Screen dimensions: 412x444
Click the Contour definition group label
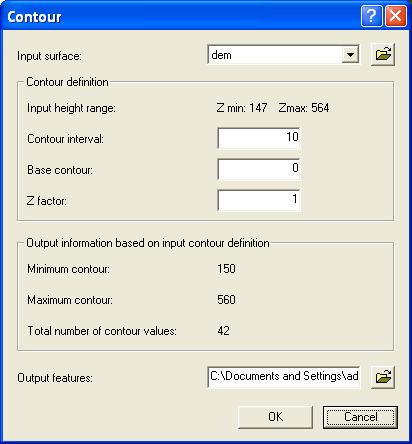pyautogui.click(x=67, y=82)
